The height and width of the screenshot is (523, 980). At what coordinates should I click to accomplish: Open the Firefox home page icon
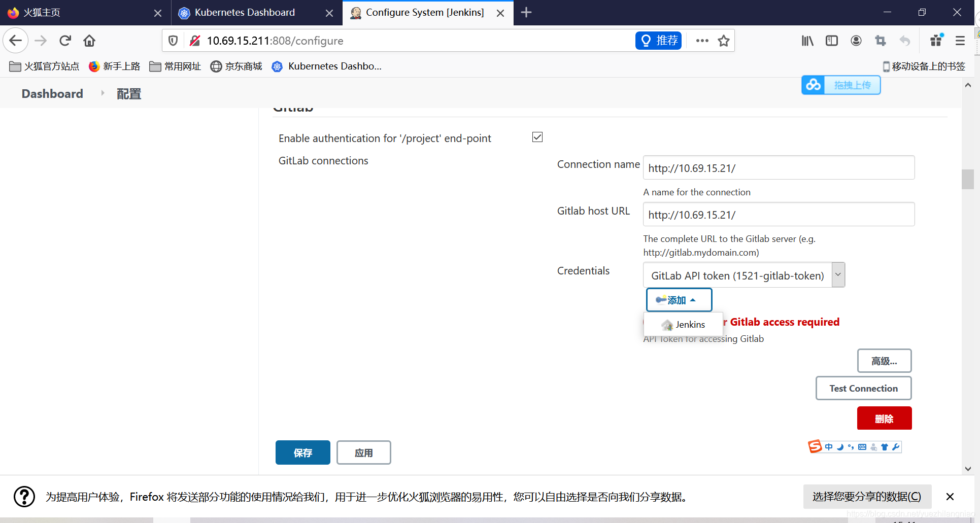point(89,41)
